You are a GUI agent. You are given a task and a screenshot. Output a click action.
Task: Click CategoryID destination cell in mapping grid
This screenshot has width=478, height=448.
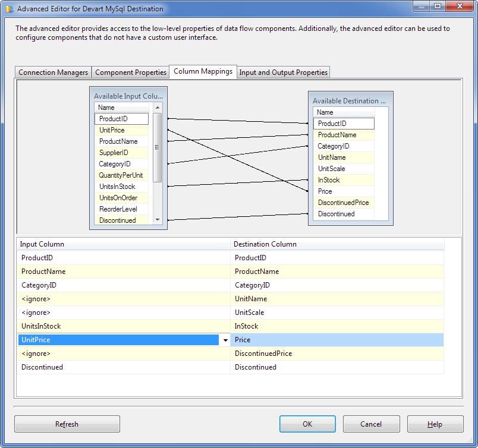point(337,285)
